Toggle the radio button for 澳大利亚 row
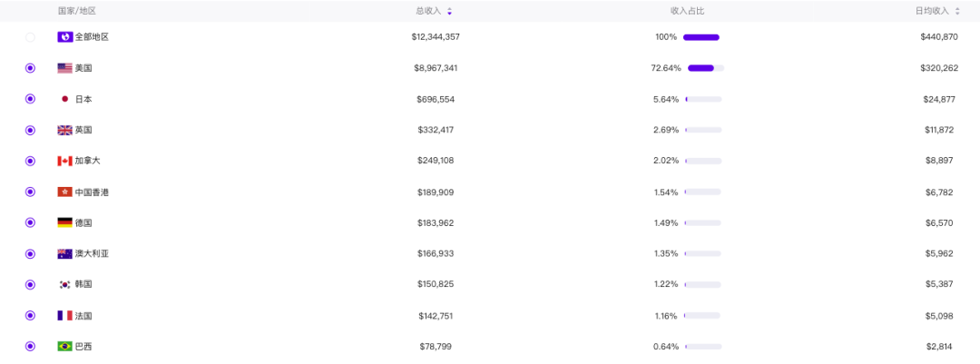This screenshot has width=980, height=364. tap(30, 253)
